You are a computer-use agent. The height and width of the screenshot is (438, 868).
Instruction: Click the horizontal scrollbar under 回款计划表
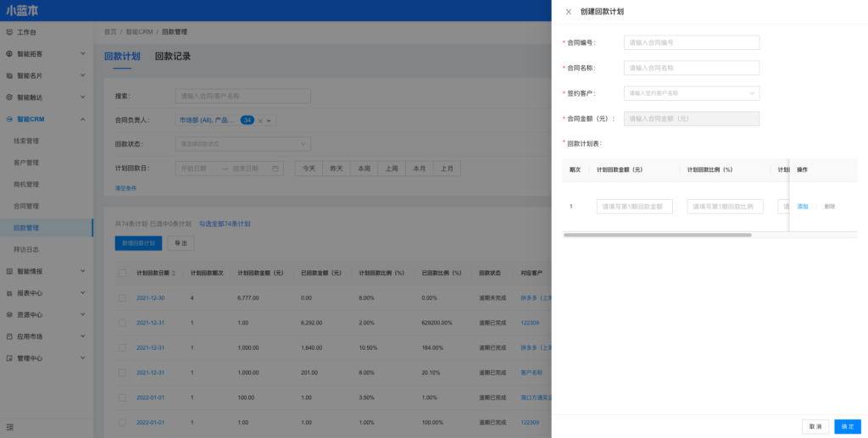pyautogui.click(x=657, y=235)
